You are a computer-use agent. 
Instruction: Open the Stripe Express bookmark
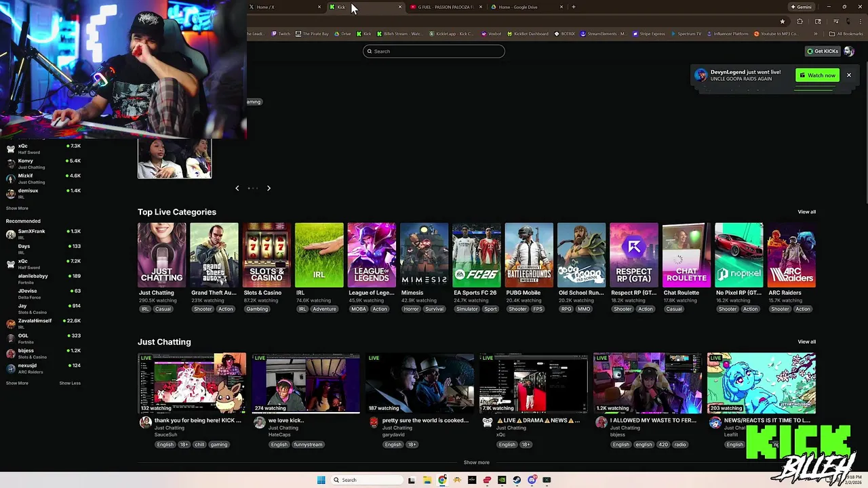pyautogui.click(x=648, y=34)
